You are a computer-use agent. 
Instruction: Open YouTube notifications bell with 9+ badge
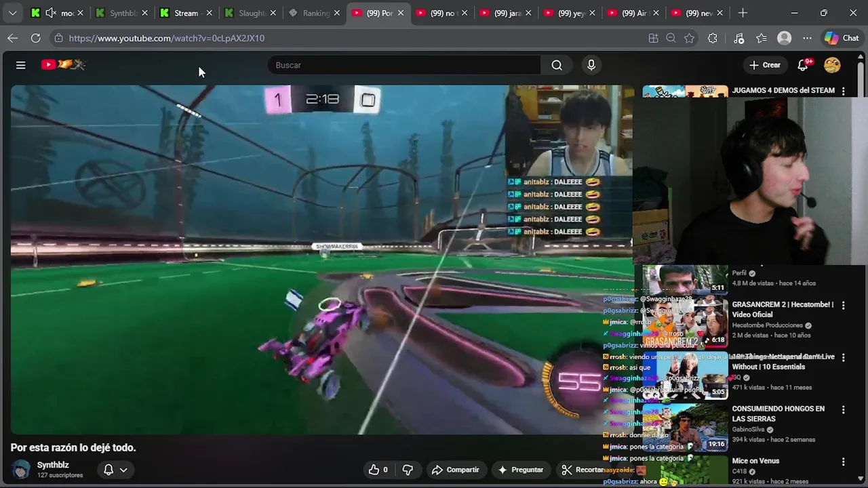pyautogui.click(x=804, y=65)
